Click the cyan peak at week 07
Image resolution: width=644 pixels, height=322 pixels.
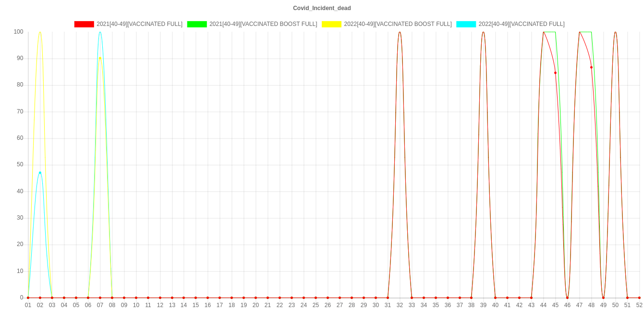100,32
